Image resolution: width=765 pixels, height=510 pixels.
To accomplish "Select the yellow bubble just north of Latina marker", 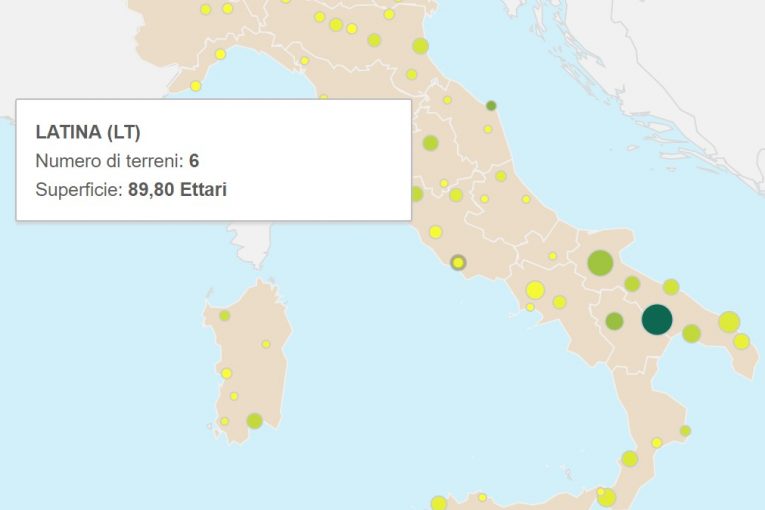I will (436, 232).
